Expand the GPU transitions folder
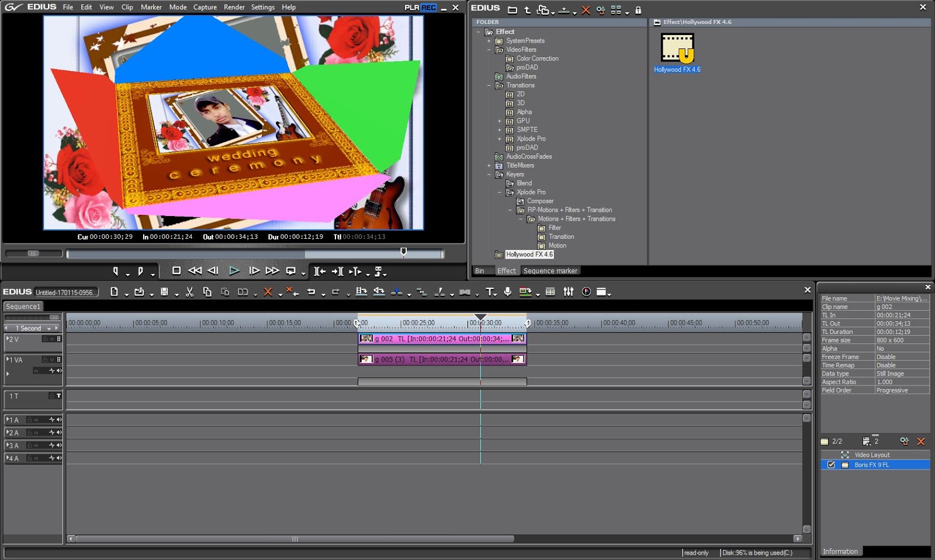The width and height of the screenshot is (935, 560). (500, 121)
